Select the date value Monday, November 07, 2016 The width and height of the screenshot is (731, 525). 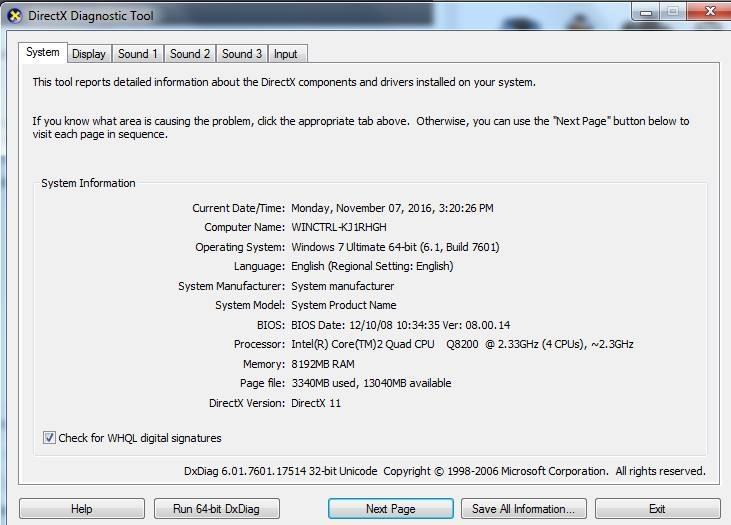coord(362,208)
